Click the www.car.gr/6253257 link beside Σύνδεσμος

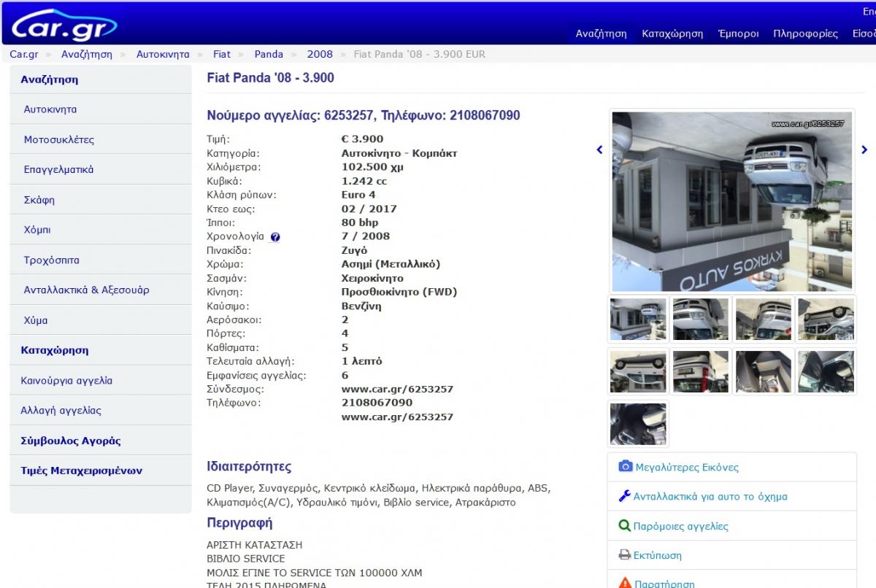[x=397, y=389]
